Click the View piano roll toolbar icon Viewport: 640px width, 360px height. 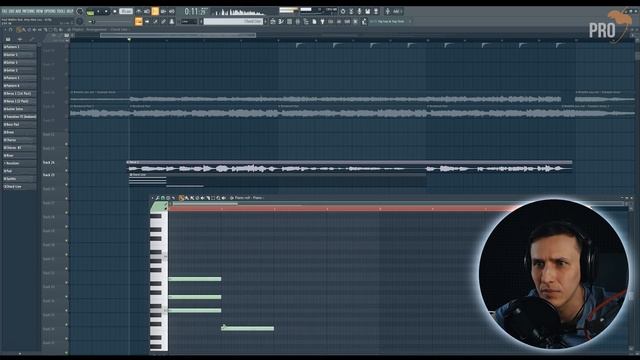click(x=281, y=21)
